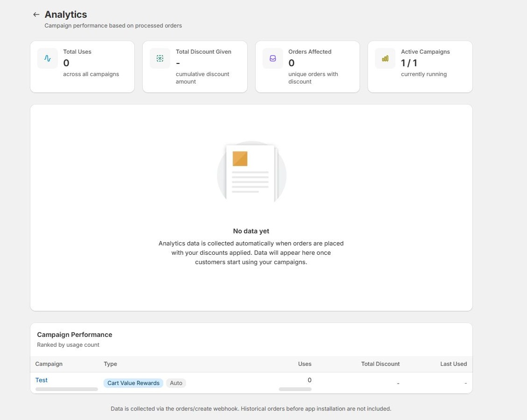Click the Total Discount Given percent icon
This screenshot has width=527, height=420.
point(160,58)
